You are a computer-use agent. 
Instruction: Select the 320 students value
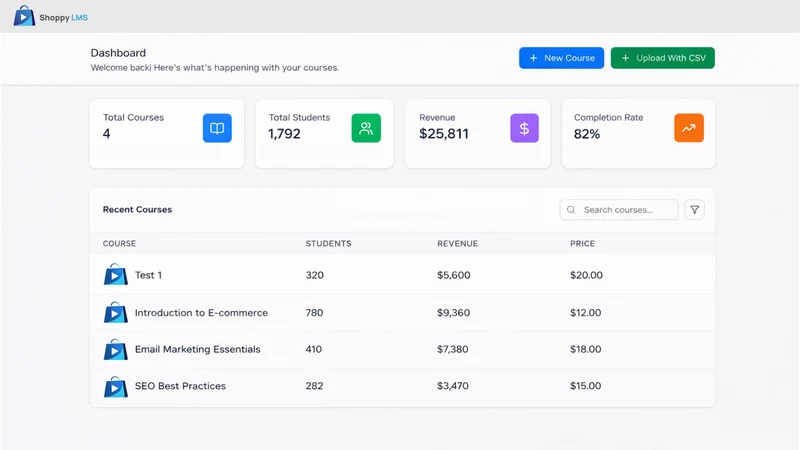pyautogui.click(x=315, y=275)
